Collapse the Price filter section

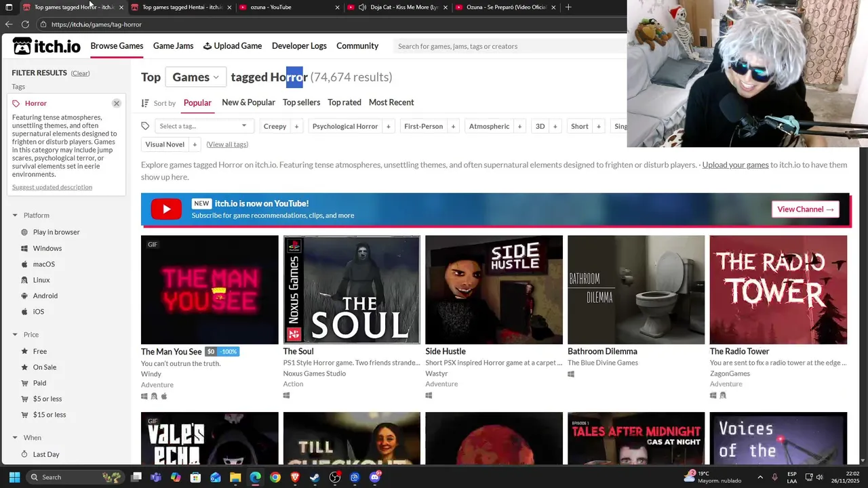15,335
